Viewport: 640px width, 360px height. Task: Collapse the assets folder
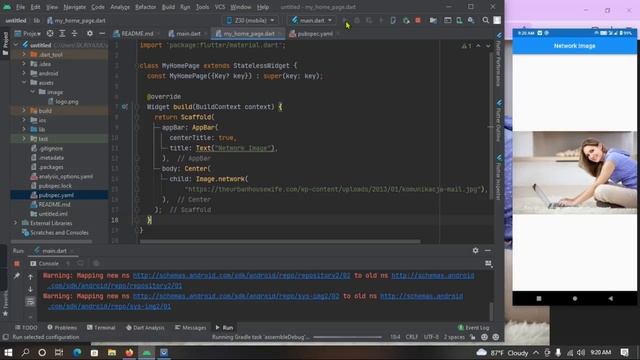[24, 82]
